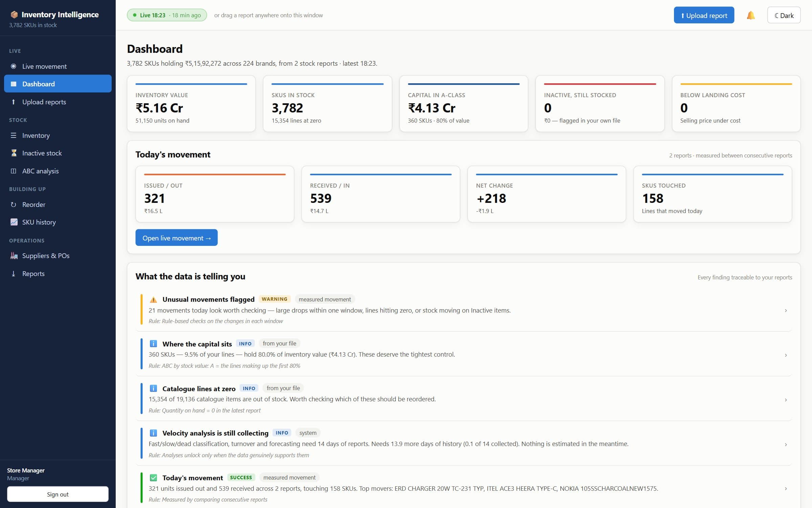Click info icon beside Velocity analysis is still collecting
The width and height of the screenshot is (812, 508).
pos(153,433)
